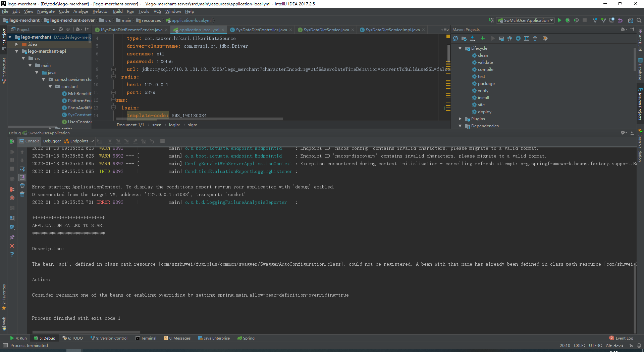Image resolution: width=644 pixels, height=352 pixels.
Task: Toggle scroll to end of console
Action: 22,177
